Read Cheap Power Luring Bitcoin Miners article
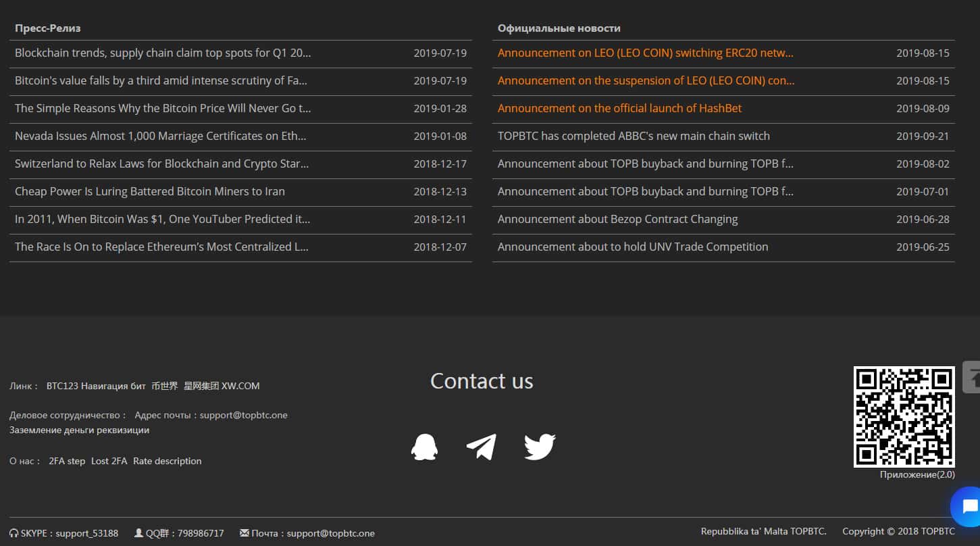This screenshot has height=546, width=980. point(150,191)
